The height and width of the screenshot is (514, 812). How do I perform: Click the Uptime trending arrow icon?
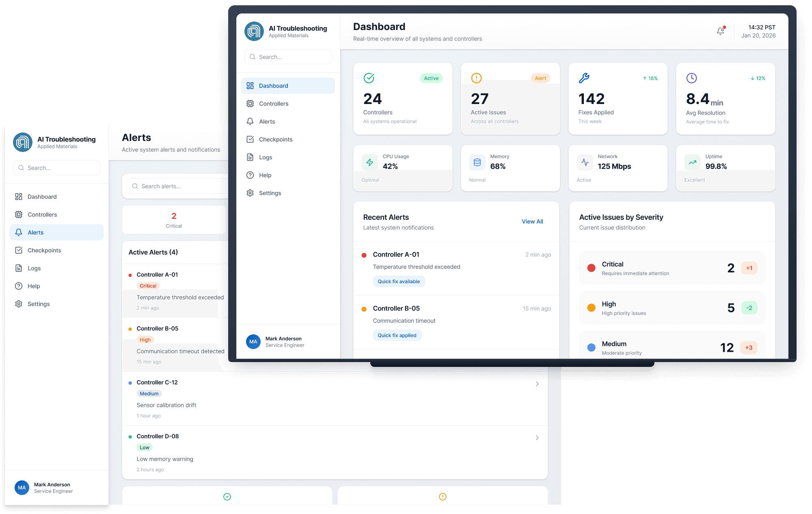(692, 163)
